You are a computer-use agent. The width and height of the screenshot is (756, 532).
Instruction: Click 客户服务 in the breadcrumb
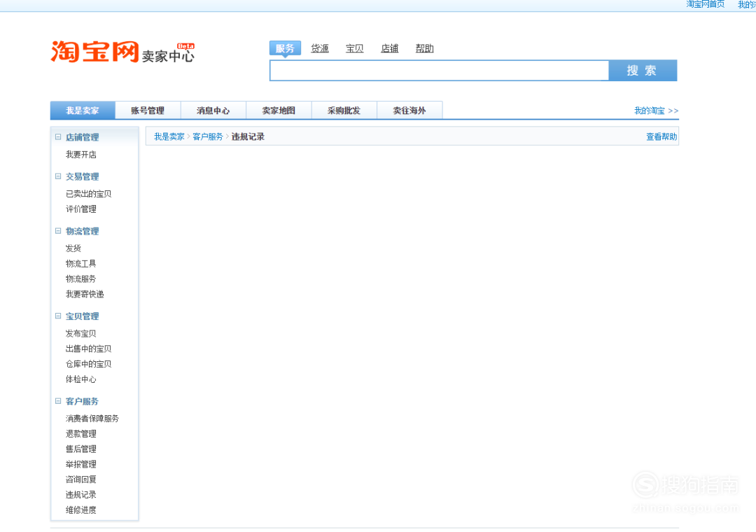coord(208,136)
